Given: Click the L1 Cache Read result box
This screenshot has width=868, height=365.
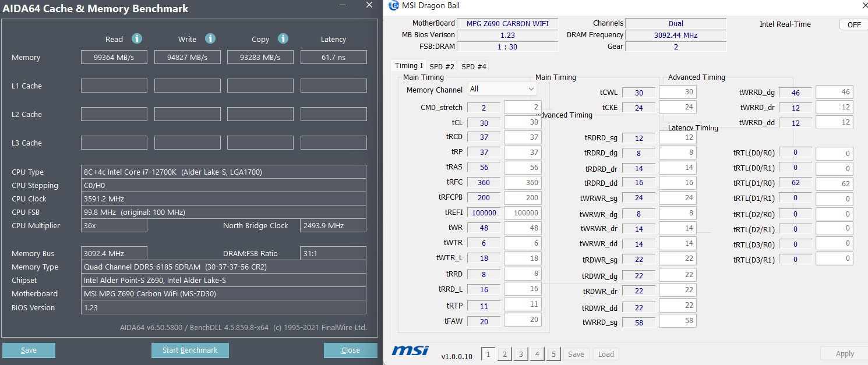Looking at the screenshot, I should (114, 86).
